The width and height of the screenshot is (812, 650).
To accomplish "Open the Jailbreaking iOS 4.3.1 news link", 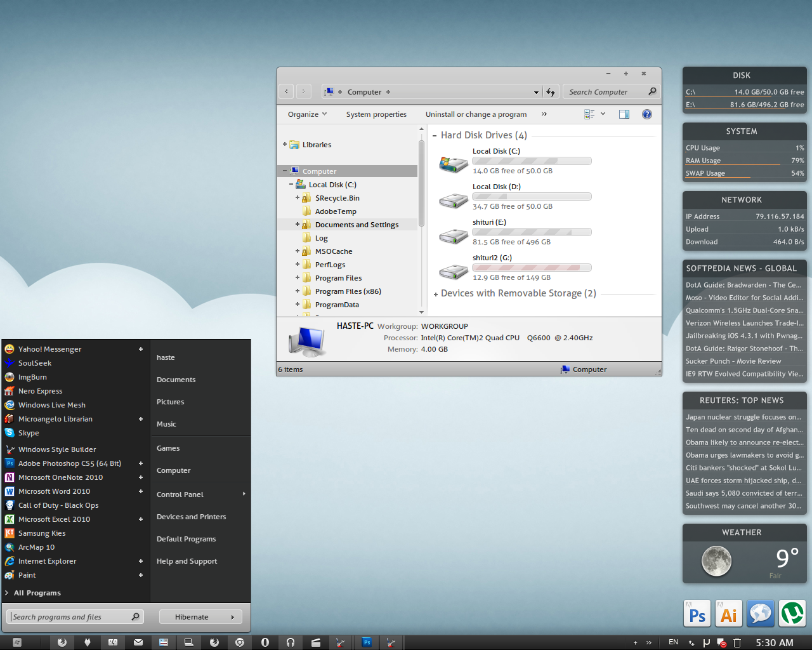I will [x=744, y=336].
